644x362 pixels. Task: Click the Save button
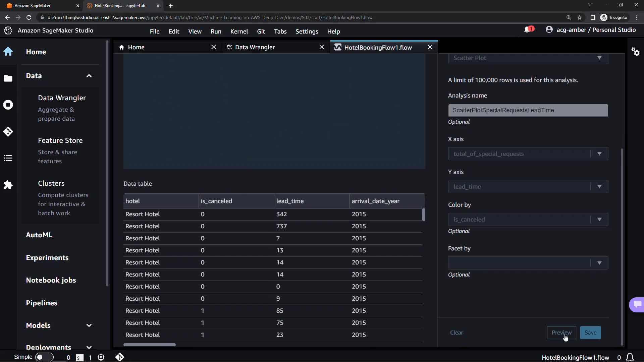tap(590, 333)
